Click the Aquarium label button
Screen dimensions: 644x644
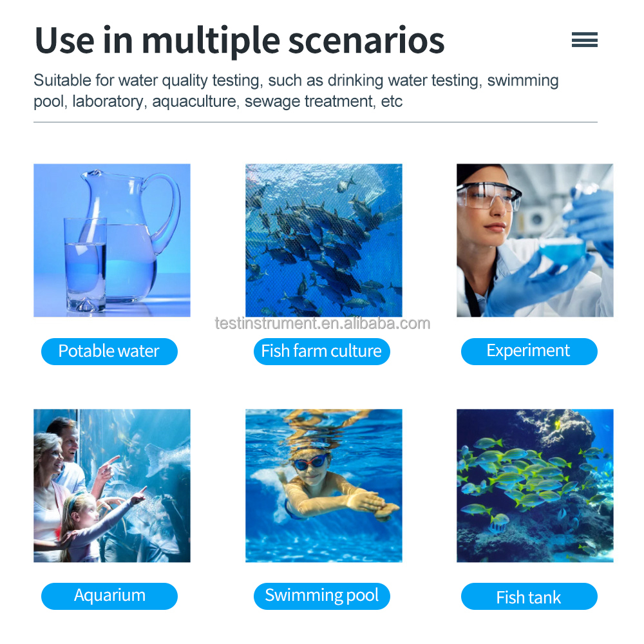point(109,596)
